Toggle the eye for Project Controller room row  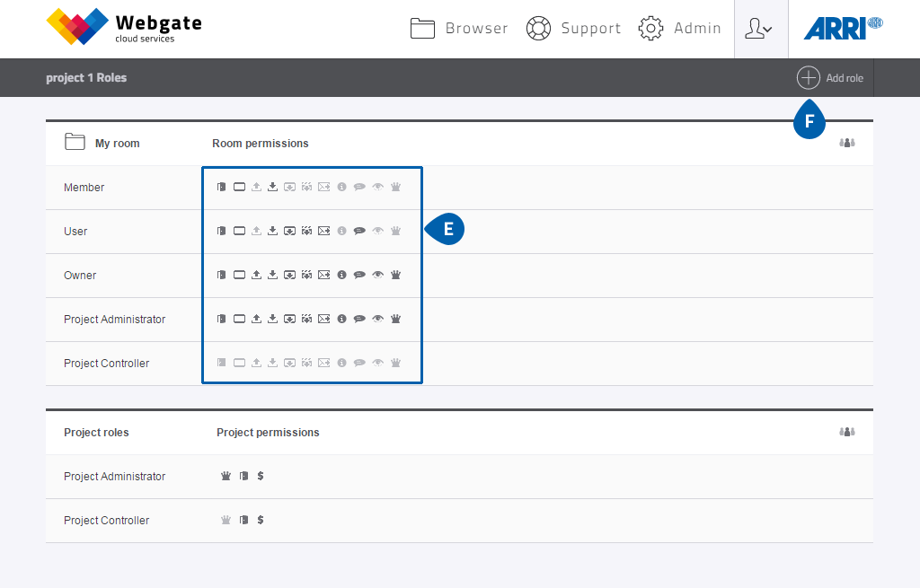pyautogui.click(x=378, y=363)
